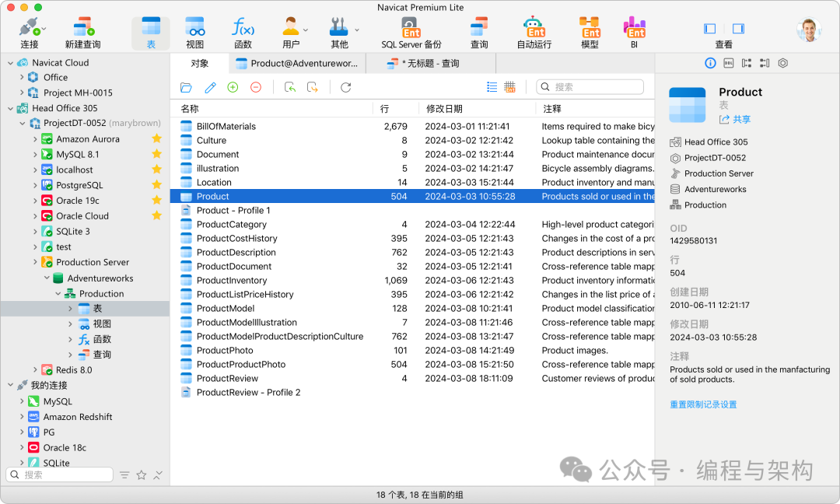Toggle the right pane view icon
The image size is (840, 504).
[738, 28]
